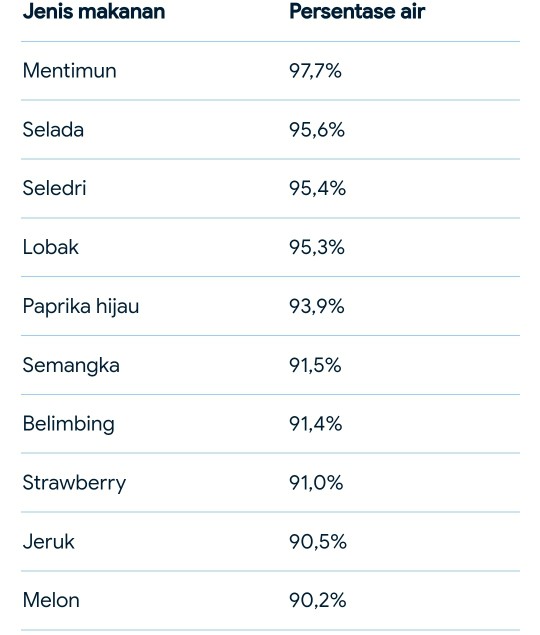The image size is (540, 635).
Task: Select the Seledri row label
Action: pos(54,188)
